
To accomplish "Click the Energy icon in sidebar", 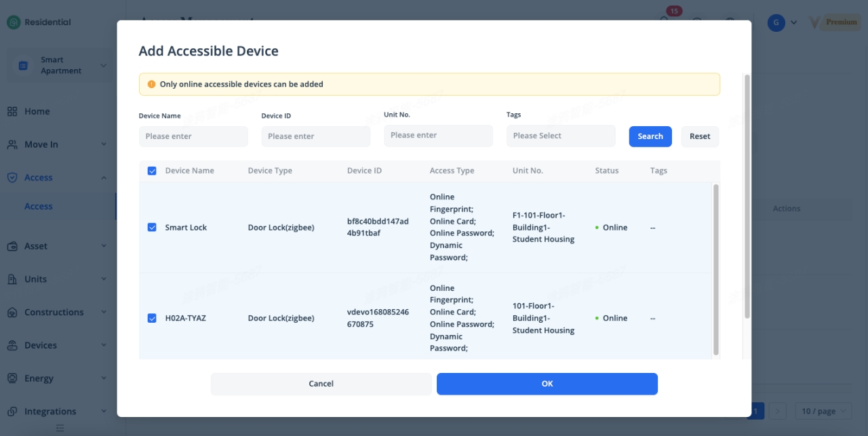I will tap(12, 378).
